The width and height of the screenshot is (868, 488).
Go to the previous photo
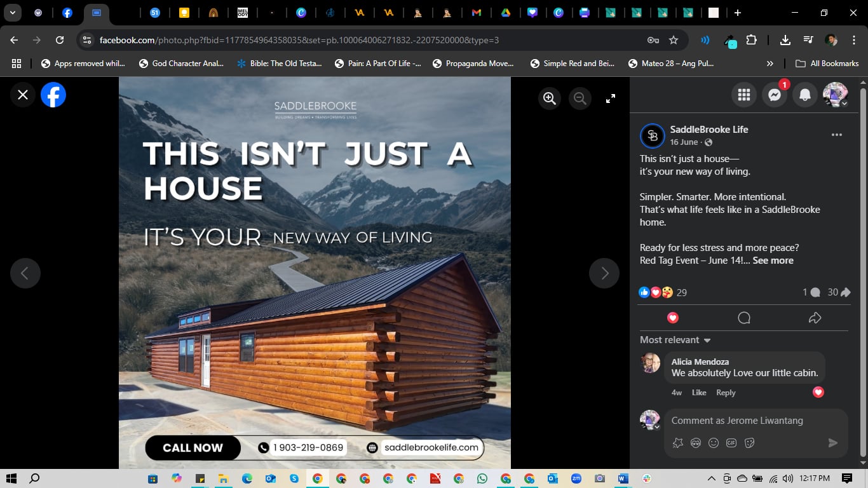pos(25,273)
